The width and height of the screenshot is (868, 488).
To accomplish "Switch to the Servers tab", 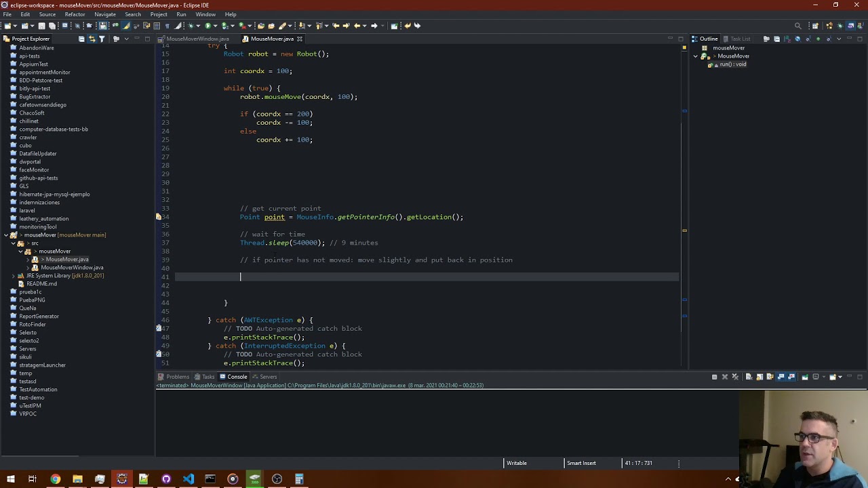I will click(264, 377).
